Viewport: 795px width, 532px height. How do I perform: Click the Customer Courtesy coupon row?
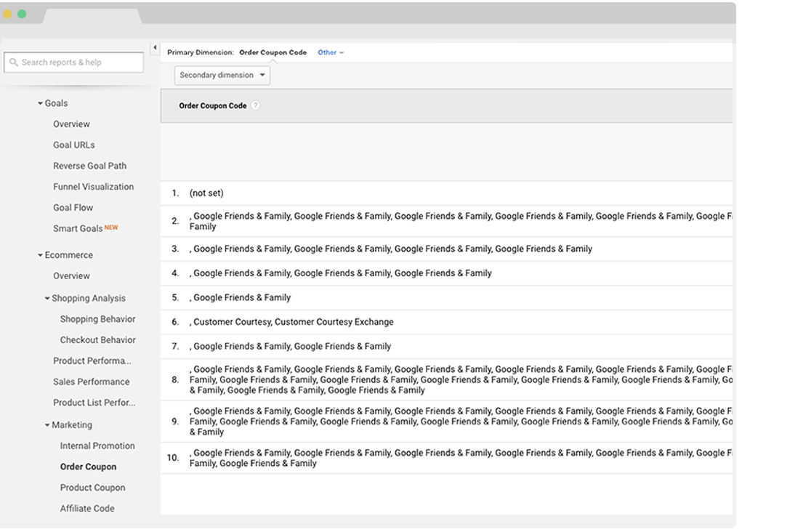click(x=293, y=322)
